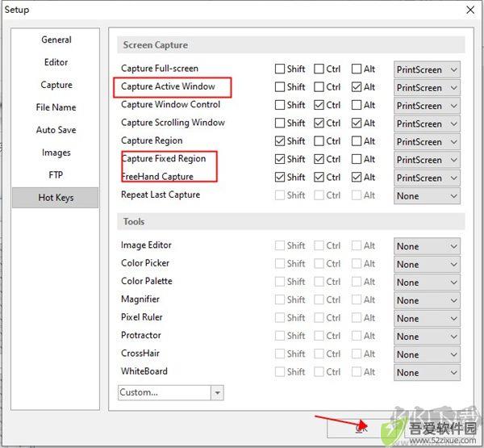The height and width of the screenshot is (448, 484).
Task: Click the 'Magnifier' label
Action: (x=140, y=299)
